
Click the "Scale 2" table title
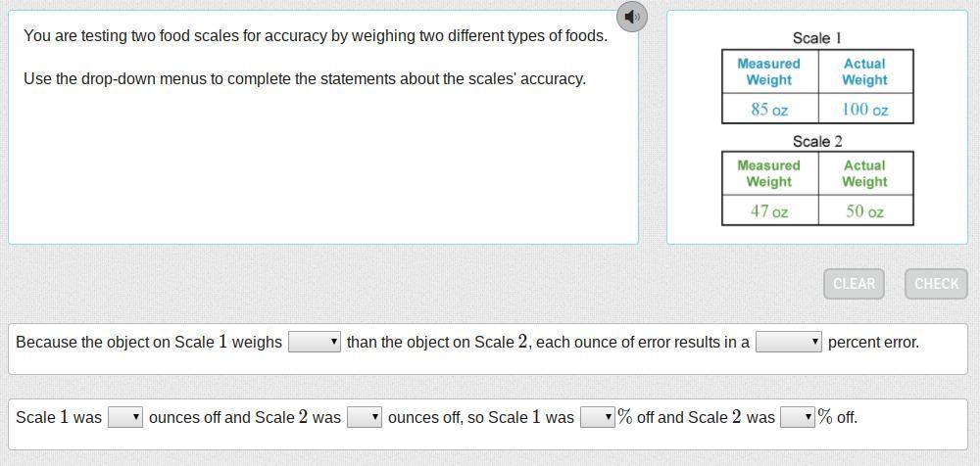pos(817,141)
